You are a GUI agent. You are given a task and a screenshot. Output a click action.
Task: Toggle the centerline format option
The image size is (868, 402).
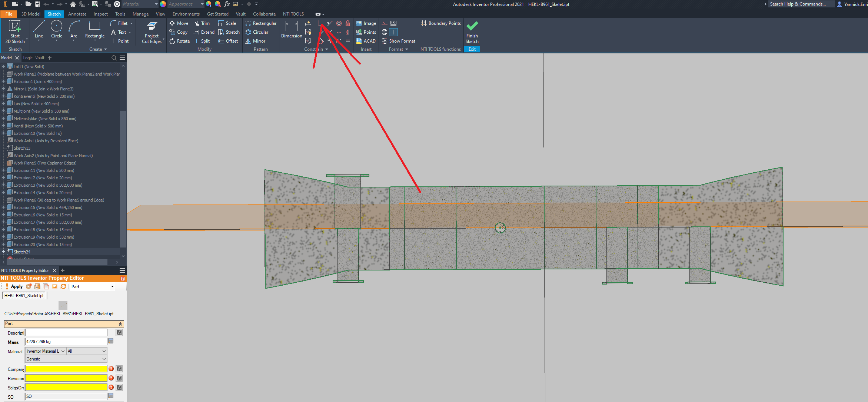(x=385, y=32)
